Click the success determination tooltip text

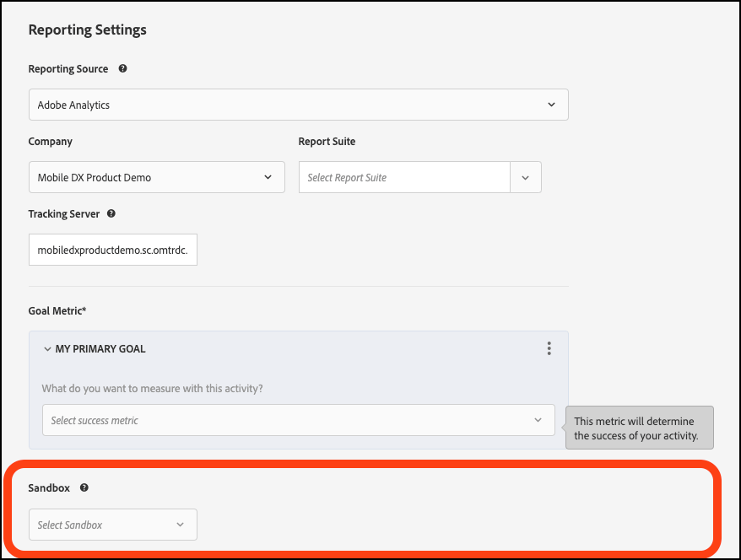click(x=639, y=427)
